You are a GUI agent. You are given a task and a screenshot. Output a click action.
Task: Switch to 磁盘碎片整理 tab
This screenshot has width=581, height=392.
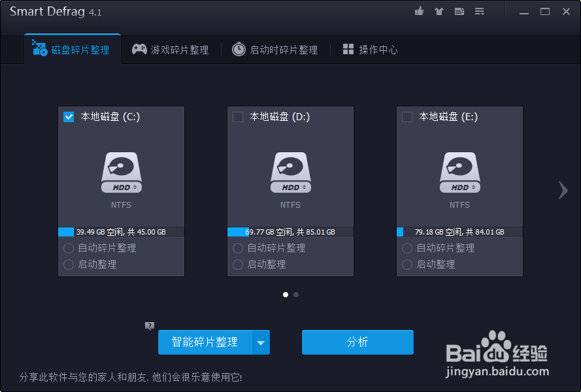[73, 49]
